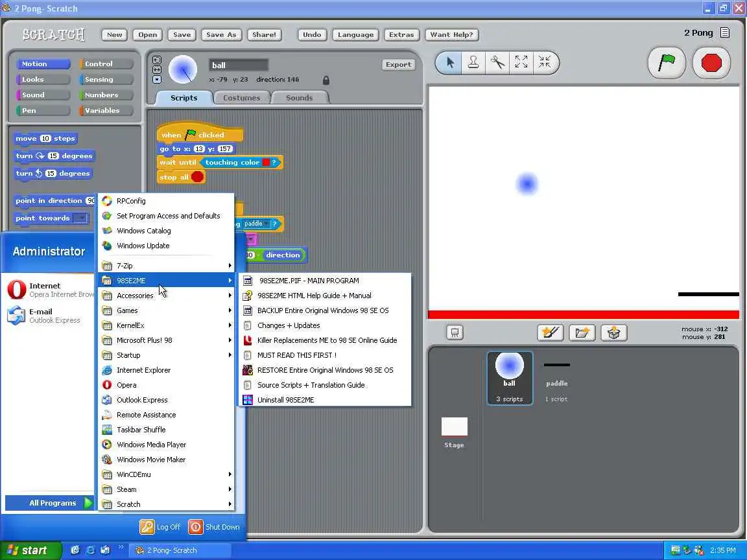Viewport: 747px width, 560px height.
Task: Click RESTORE Entire Original Windows 98 SE OS
Action: coord(325,370)
